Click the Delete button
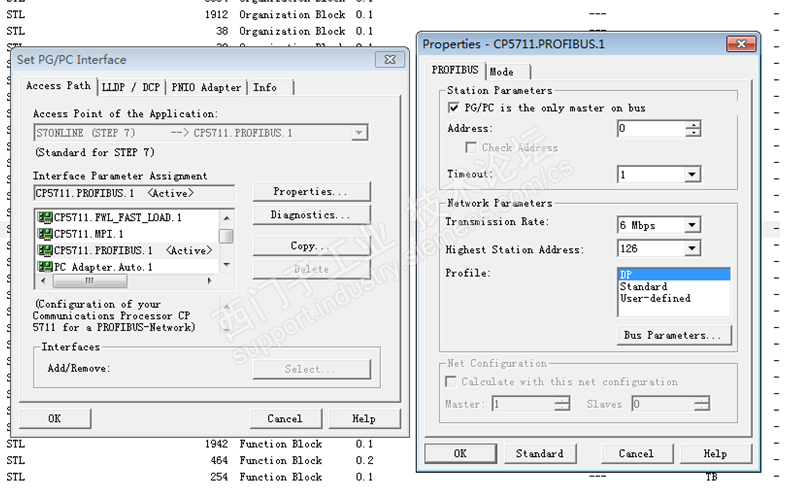785x492 pixels. (x=311, y=269)
